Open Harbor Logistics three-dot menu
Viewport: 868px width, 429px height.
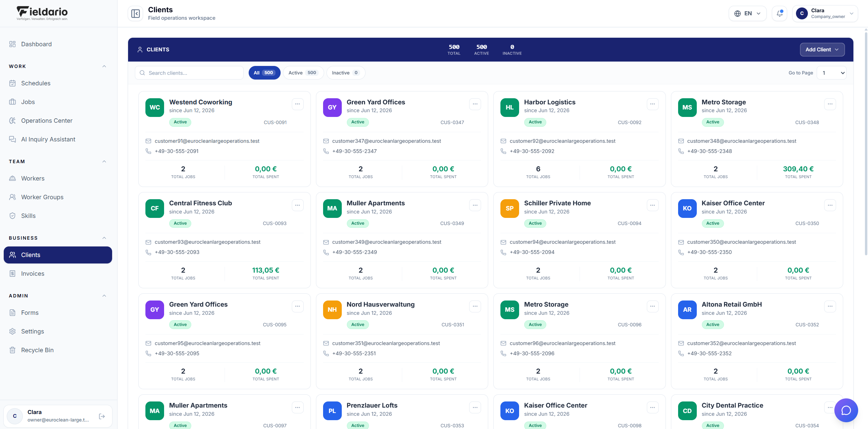pyautogui.click(x=653, y=104)
